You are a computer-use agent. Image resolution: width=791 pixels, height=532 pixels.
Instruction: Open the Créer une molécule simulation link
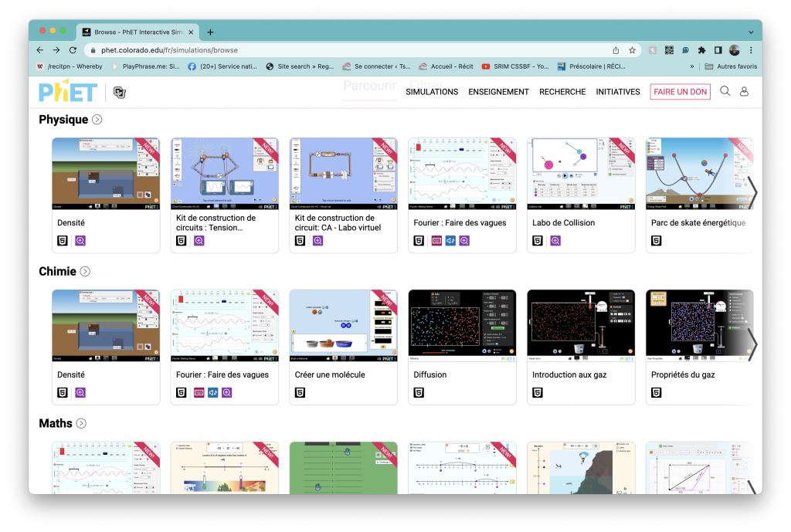coord(330,374)
